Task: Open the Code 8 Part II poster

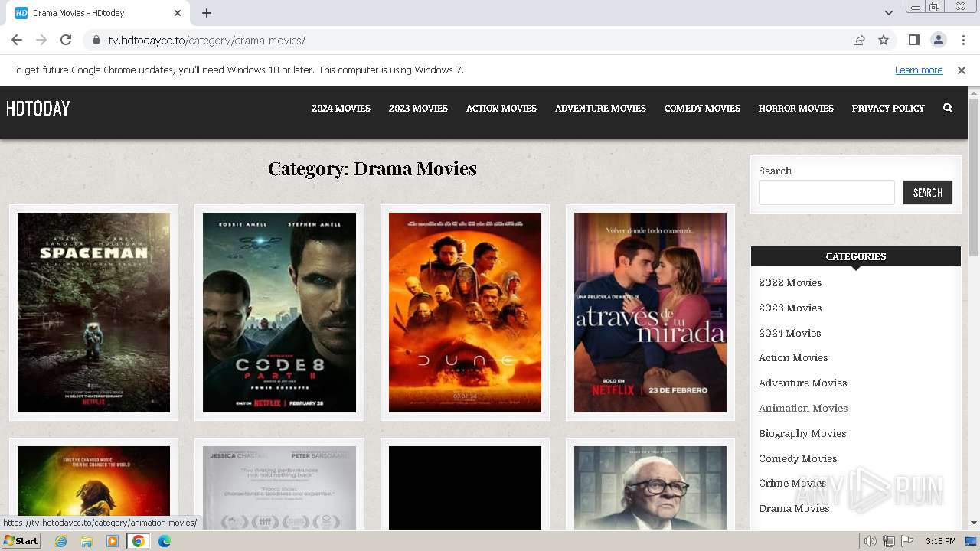Action: (279, 312)
